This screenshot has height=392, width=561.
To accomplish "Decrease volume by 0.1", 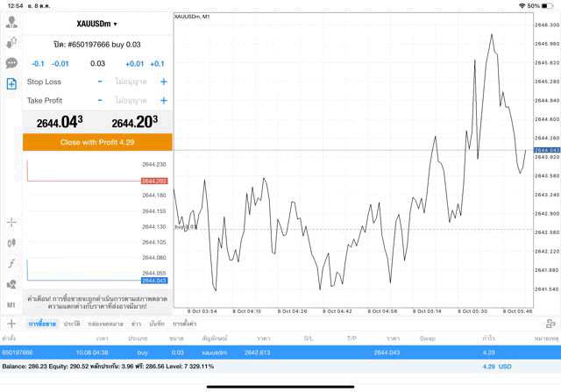I will click(38, 64).
